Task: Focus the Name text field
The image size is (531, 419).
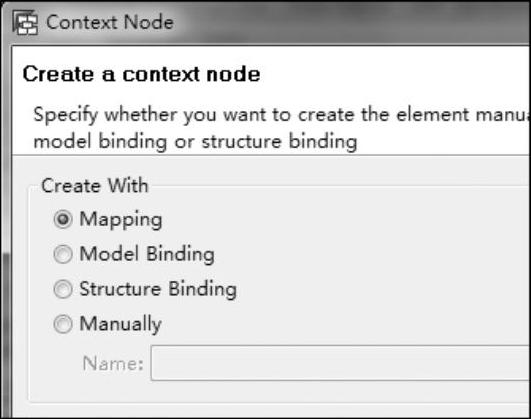Action: pyautogui.click(x=340, y=363)
